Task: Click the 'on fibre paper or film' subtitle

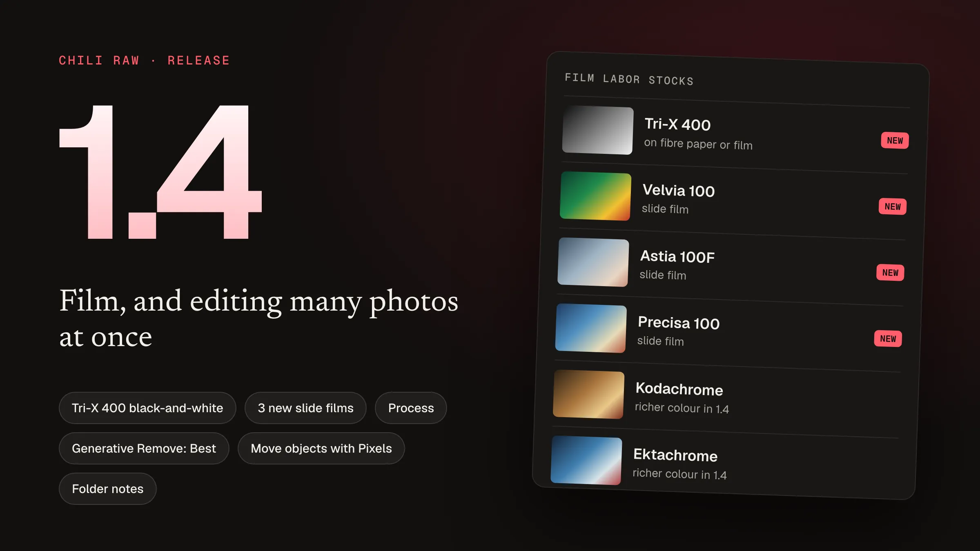Action: [x=698, y=144]
